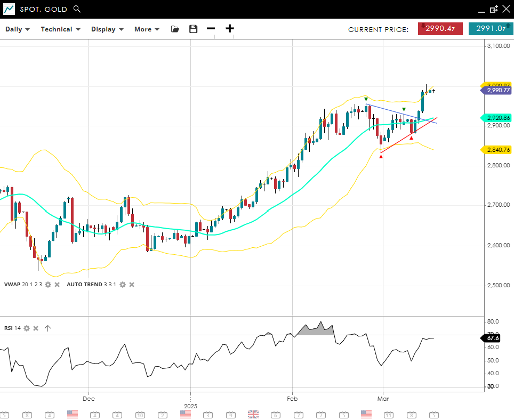The width and height of the screenshot is (514, 420).
Task: Open the Display dropdown menu
Action: [107, 29]
